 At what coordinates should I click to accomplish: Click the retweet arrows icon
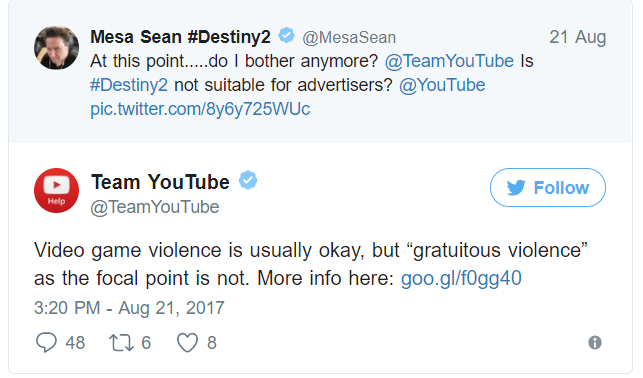pos(121,343)
